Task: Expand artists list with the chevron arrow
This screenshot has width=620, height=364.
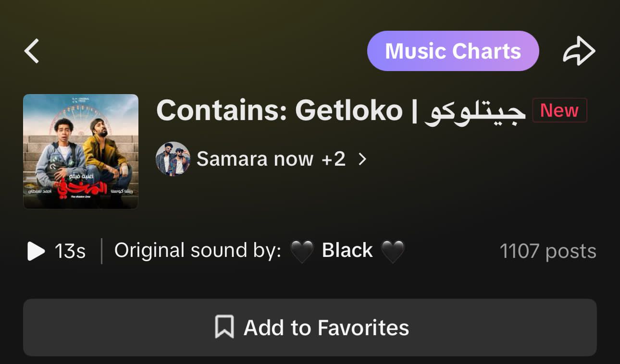Action: click(363, 159)
